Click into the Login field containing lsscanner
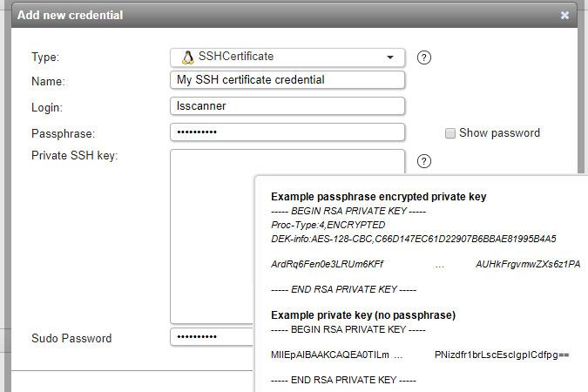Viewport: 588px width, 392px height. click(287, 106)
